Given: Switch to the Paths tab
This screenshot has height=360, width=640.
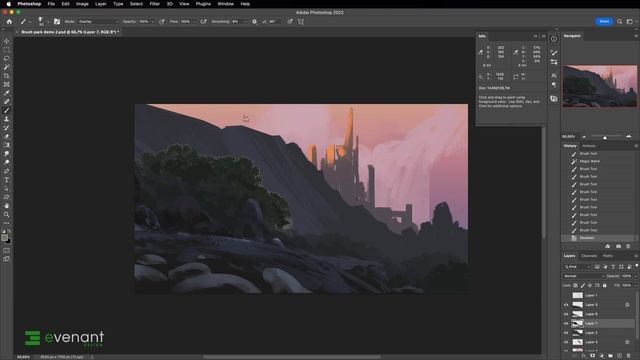Looking at the screenshot, I should click(x=608, y=256).
